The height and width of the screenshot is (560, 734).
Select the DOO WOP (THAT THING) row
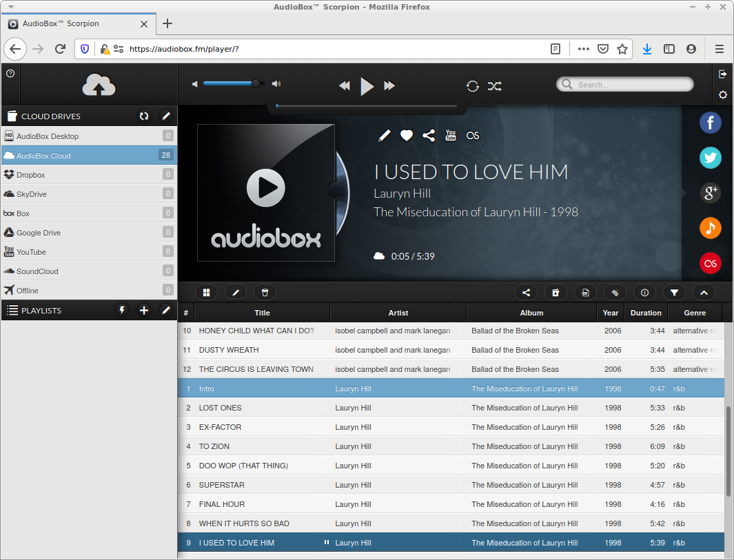point(451,466)
